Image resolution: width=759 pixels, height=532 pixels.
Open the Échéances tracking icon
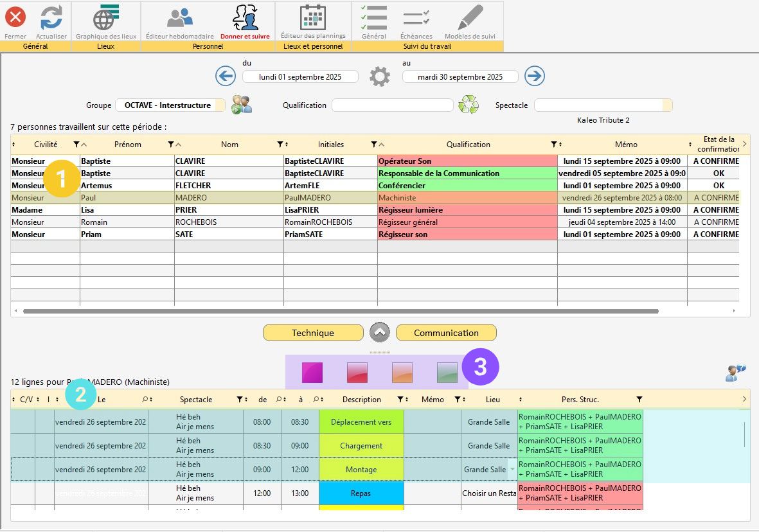tap(416, 18)
